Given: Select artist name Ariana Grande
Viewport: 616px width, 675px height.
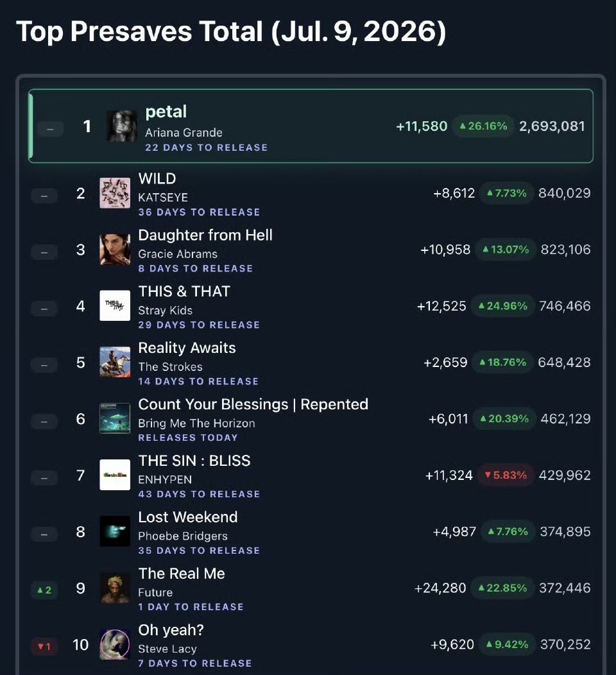Looking at the screenshot, I should (184, 133).
